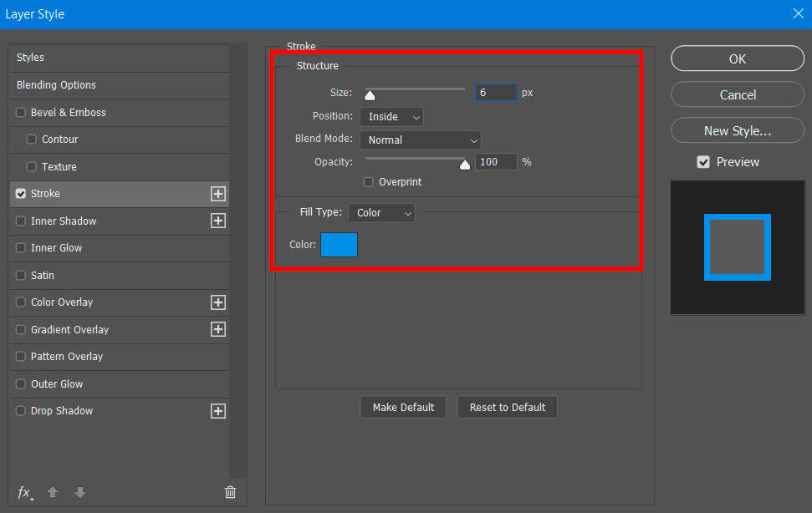Toggle the Overprint checkbox
The image size is (812, 513).
point(368,181)
